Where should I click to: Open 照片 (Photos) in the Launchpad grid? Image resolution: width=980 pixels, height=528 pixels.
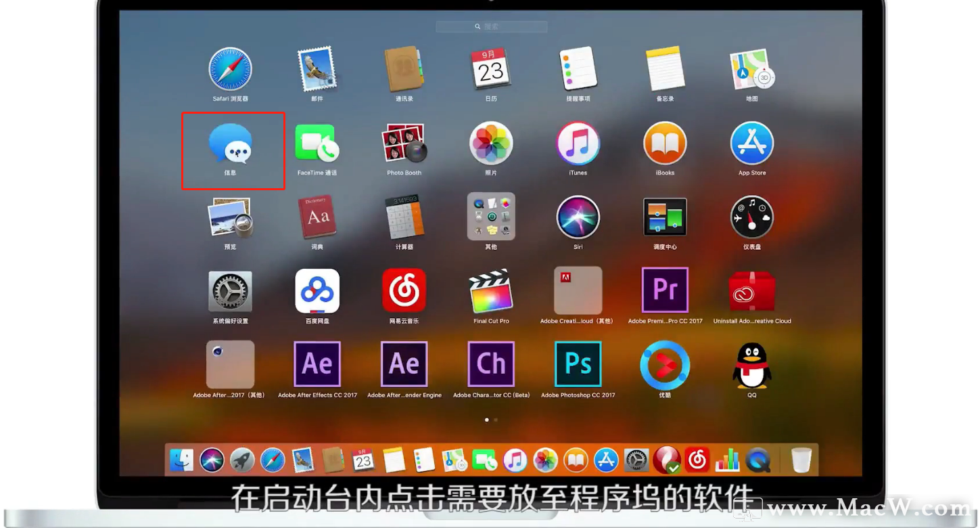491,144
